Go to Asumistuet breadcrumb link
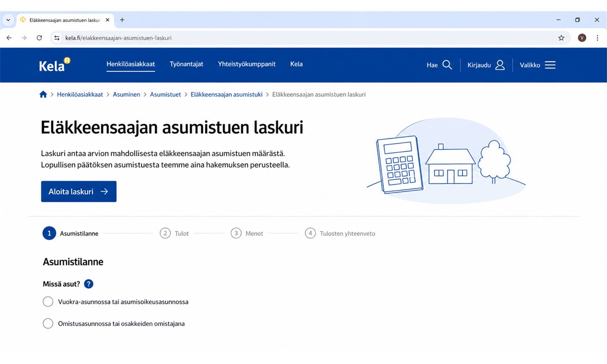This screenshot has width=607, height=364. coord(165,95)
